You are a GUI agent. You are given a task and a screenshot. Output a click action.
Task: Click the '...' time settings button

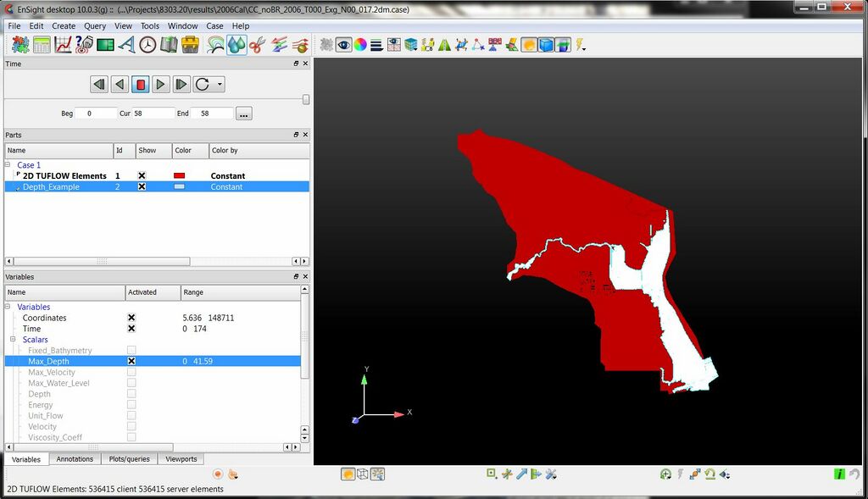[243, 114]
